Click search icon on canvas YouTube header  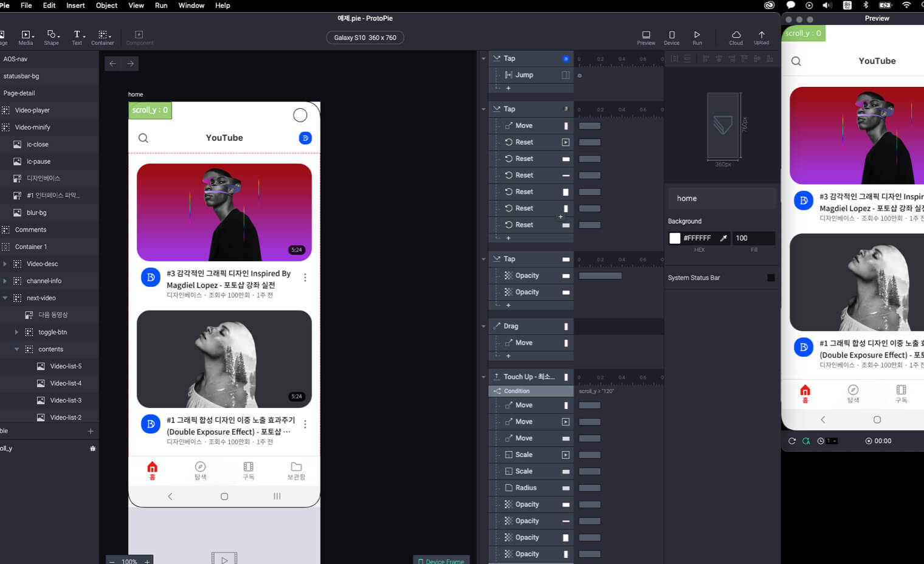tap(143, 138)
